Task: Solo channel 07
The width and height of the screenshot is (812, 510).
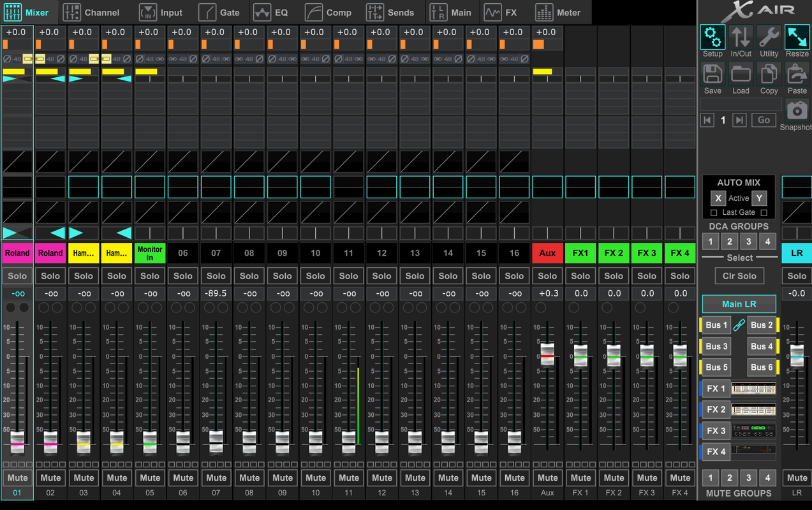Action: (x=216, y=276)
